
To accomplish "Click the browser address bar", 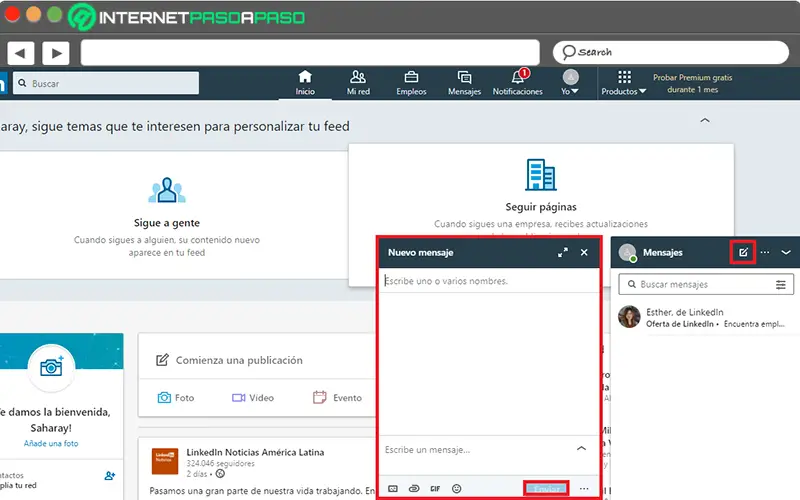I will tap(310, 53).
